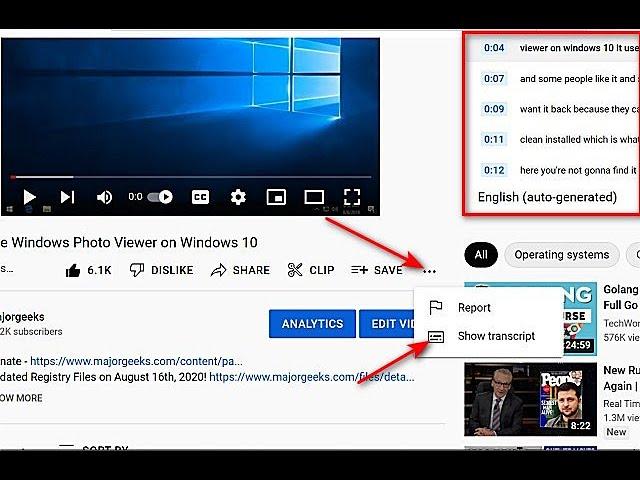Create a clip with the Clip button

311,270
